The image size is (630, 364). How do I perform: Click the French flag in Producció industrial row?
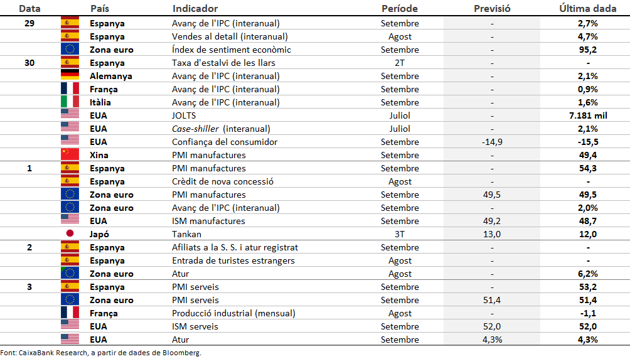click(70, 313)
